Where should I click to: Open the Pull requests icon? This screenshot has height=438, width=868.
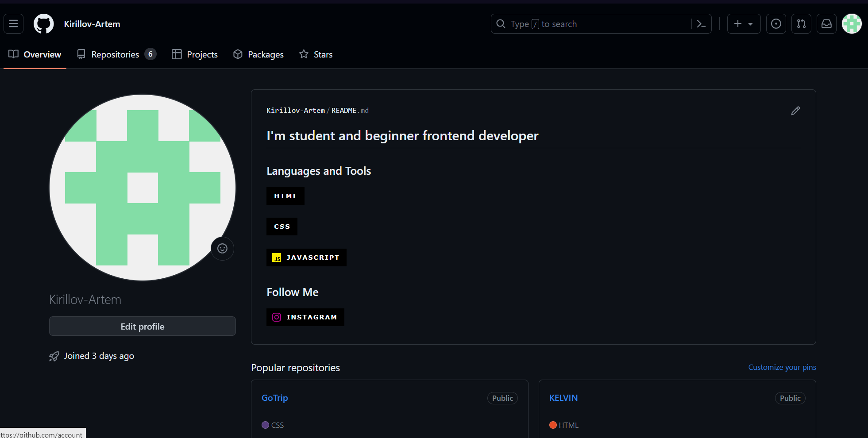pyautogui.click(x=801, y=24)
